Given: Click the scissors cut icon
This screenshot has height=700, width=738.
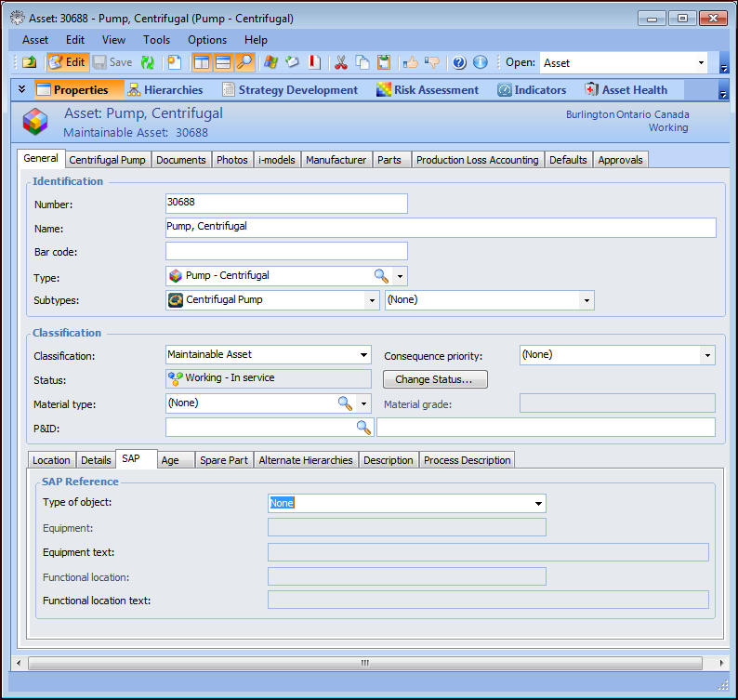Looking at the screenshot, I should coord(340,62).
